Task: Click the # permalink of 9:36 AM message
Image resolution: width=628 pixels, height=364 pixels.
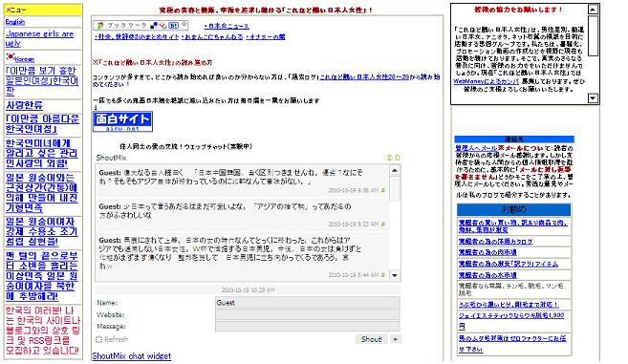Action: pyautogui.click(x=383, y=190)
